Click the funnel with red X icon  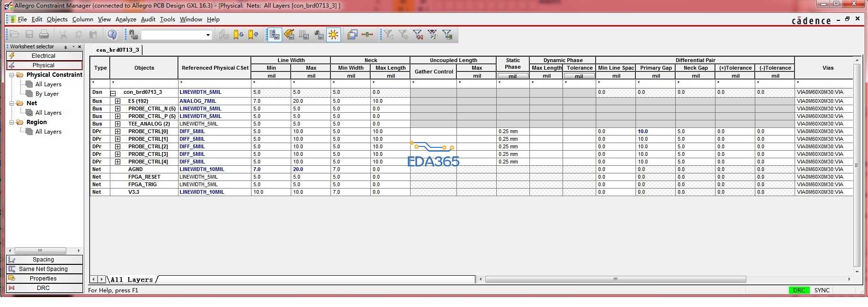coord(418,35)
